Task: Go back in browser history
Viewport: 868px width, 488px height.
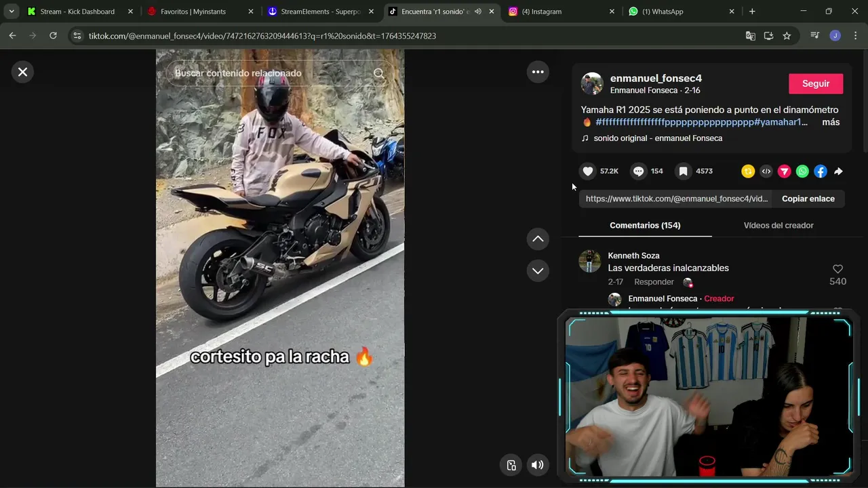Action: tap(12, 36)
